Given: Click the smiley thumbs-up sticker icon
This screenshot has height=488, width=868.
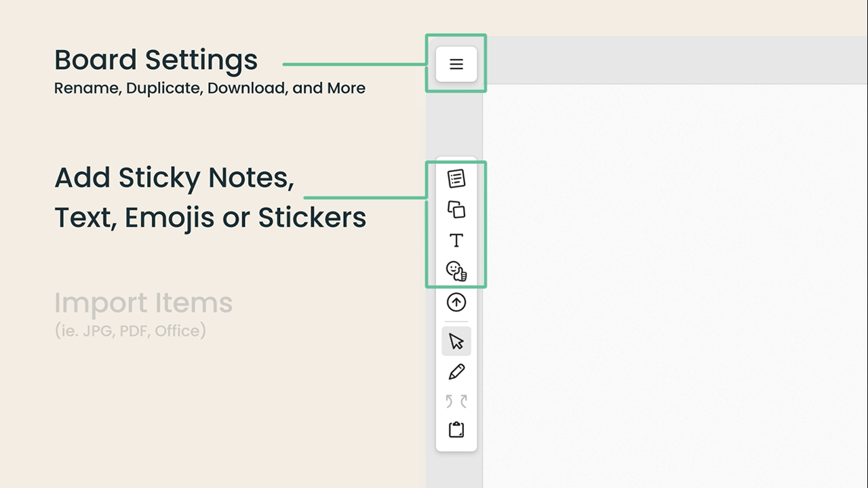Looking at the screenshot, I should point(456,271).
